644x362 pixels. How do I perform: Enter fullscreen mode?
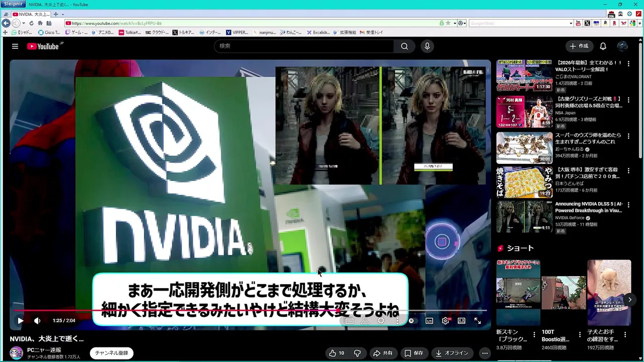coord(477,320)
